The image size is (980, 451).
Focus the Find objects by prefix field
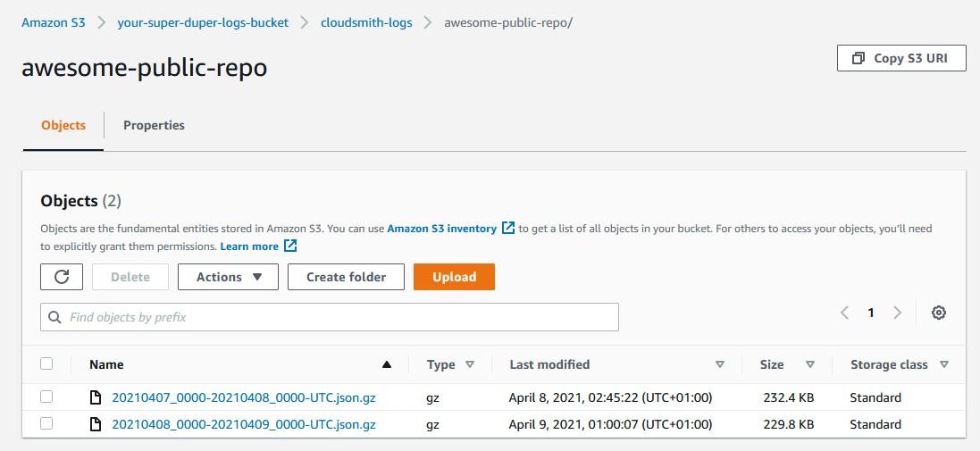[x=330, y=317]
